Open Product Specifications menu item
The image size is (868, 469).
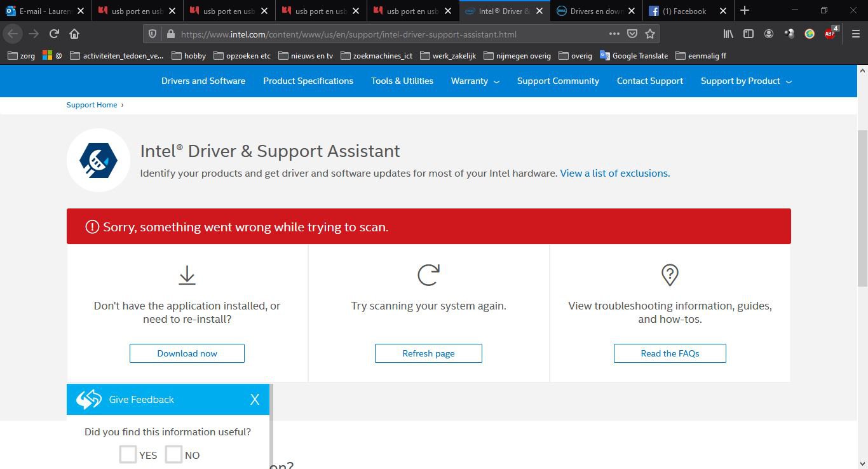click(308, 81)
